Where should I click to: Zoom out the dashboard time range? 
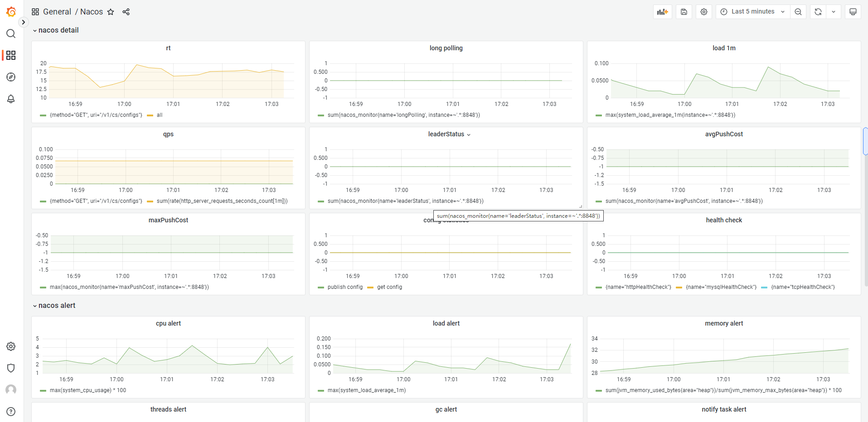(798, 11)
